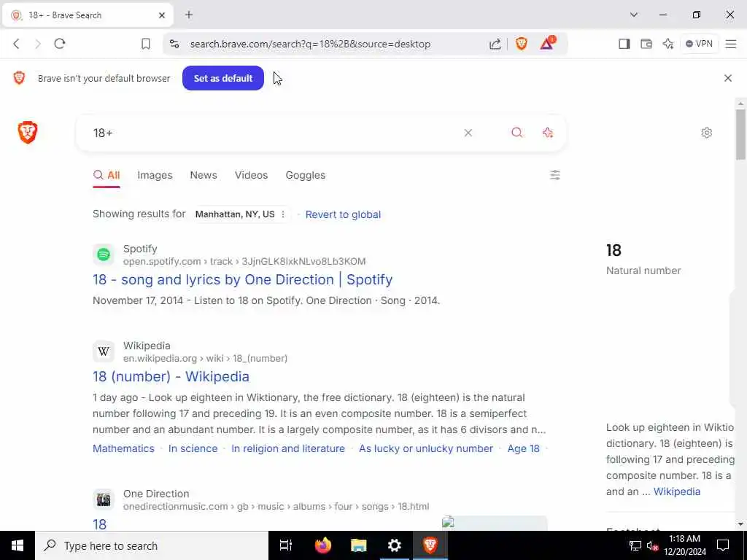Open File Explorer from taskbar
The image size is (747, 560).
tap(359, 545)
